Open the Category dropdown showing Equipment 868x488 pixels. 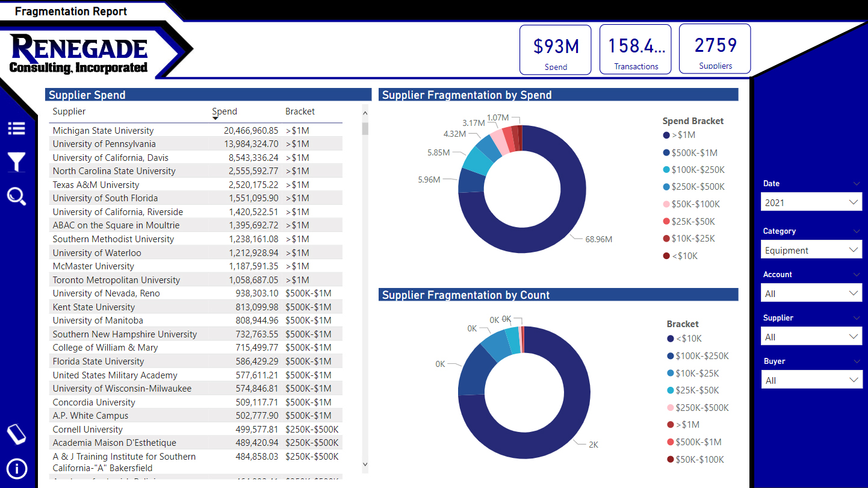tap(811, 250)
